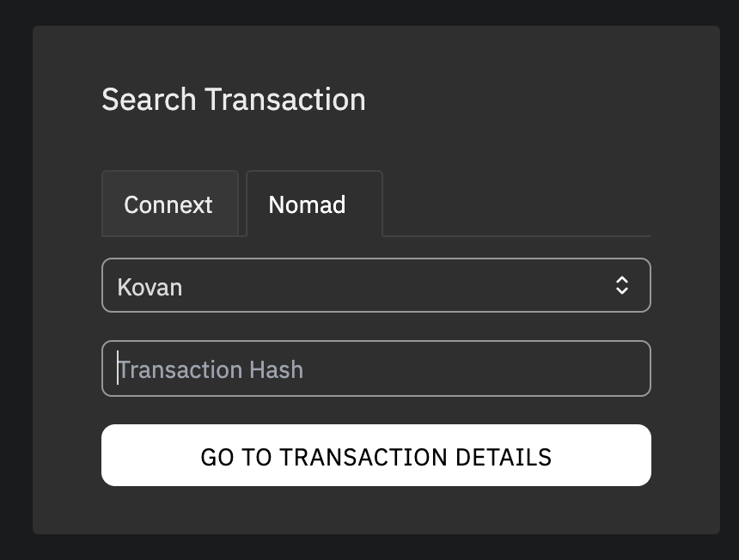The image size is (739, 560).
Task: Click the chain selector arrows icon
Action: point(622,286)
